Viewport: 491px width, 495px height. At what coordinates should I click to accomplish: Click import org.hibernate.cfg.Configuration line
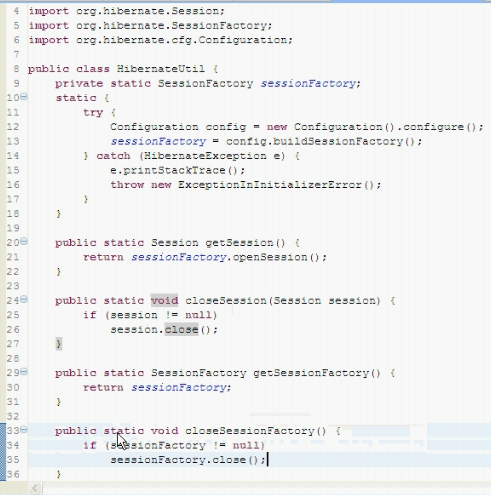(x=161, y=40)
